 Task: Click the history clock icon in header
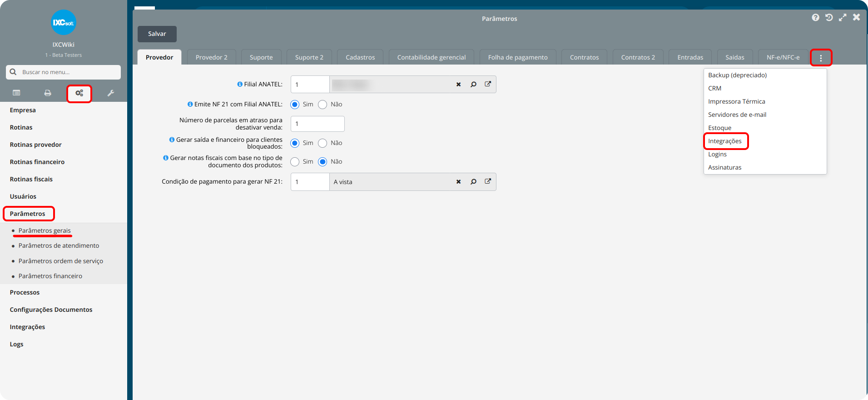click(x=829, y=17)
